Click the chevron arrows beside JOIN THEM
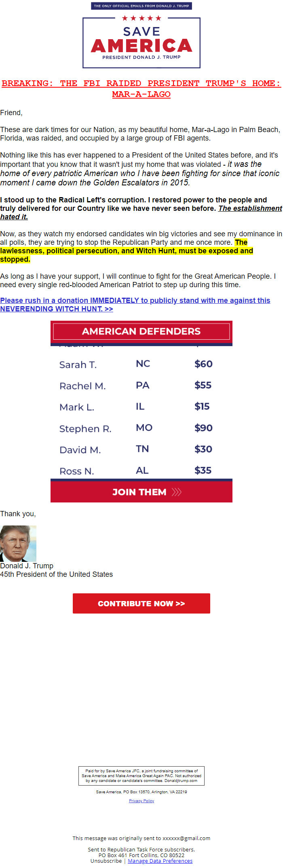 175,492
